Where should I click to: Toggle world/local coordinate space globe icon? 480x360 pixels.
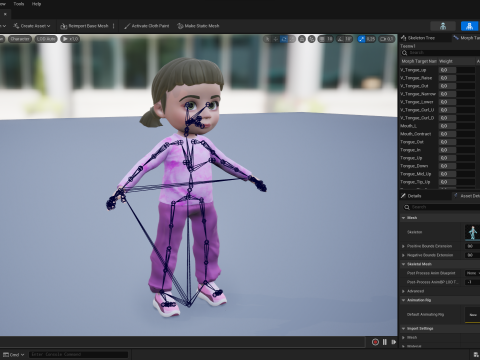[x=302, y=39]
